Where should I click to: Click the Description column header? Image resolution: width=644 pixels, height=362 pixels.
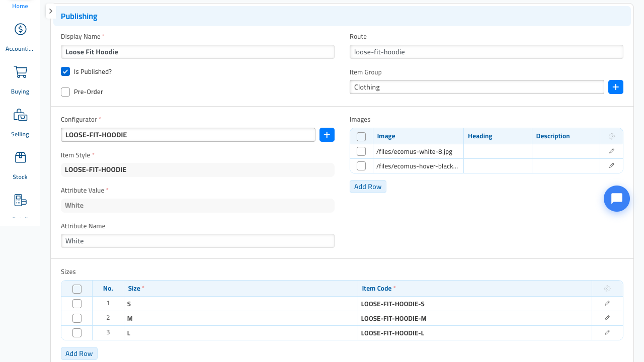coord(566,136)
